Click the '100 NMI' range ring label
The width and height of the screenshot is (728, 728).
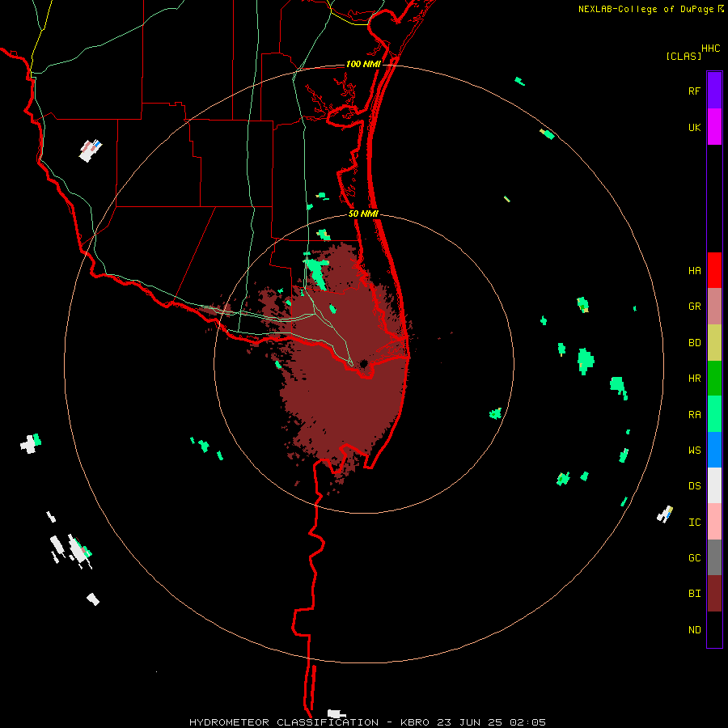click(363, 64)
